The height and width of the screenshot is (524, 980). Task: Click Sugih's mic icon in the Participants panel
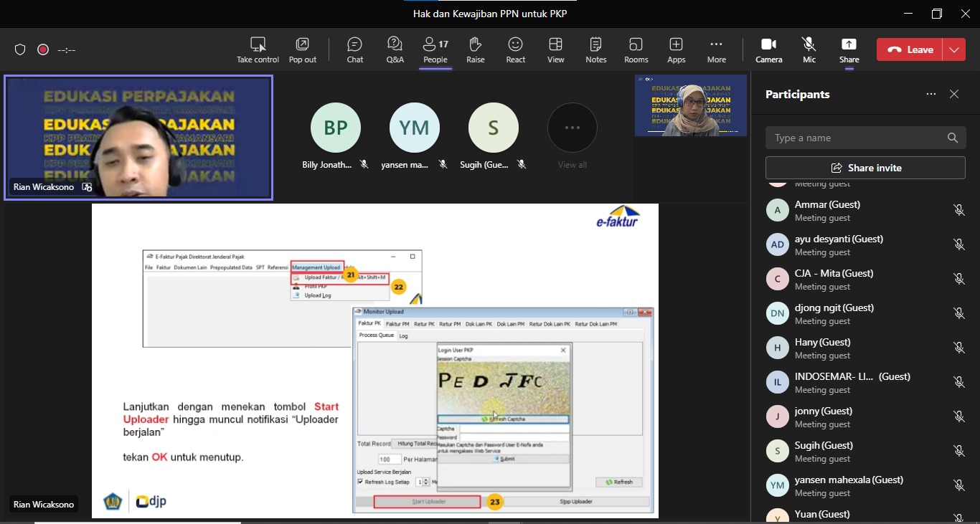coord(958,451)
